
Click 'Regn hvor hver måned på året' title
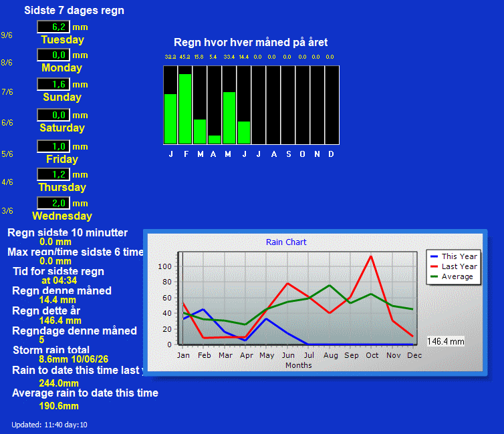251,42
